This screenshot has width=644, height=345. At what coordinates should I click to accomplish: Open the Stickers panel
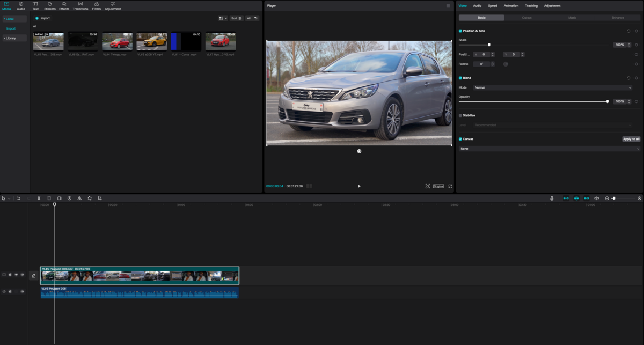pos(49,6)
